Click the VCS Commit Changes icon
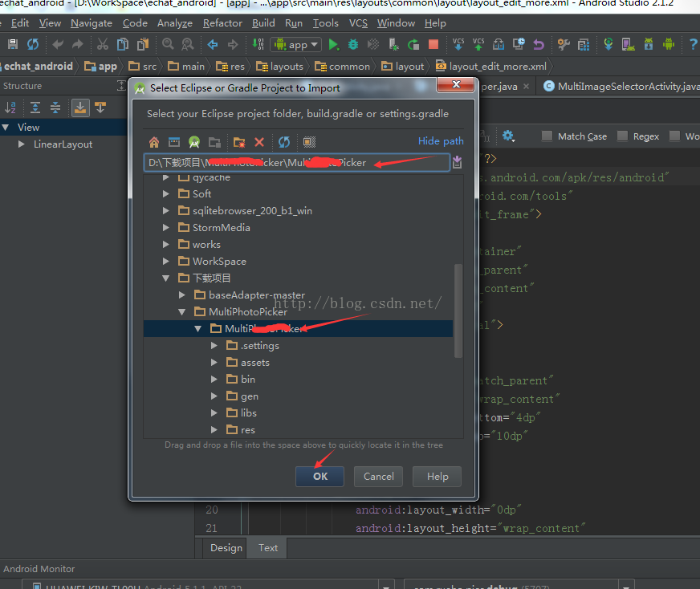700x589 pixels. 478,44
